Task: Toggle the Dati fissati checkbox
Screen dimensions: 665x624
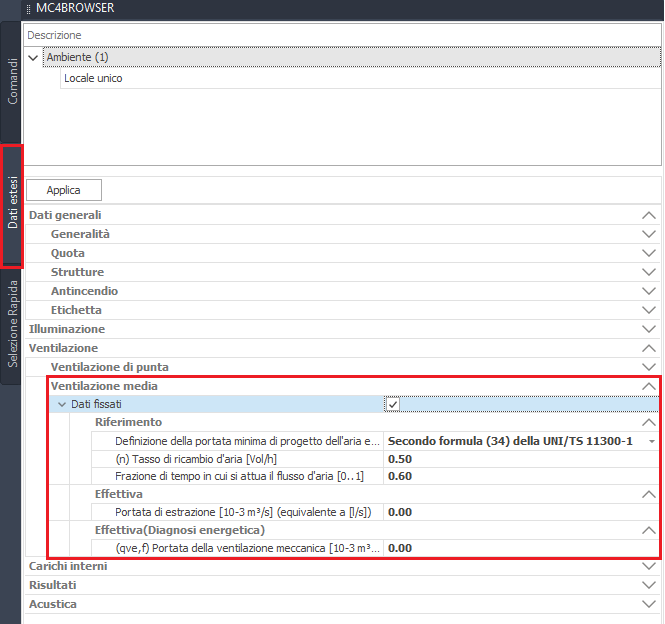Action: pos(393,404)
